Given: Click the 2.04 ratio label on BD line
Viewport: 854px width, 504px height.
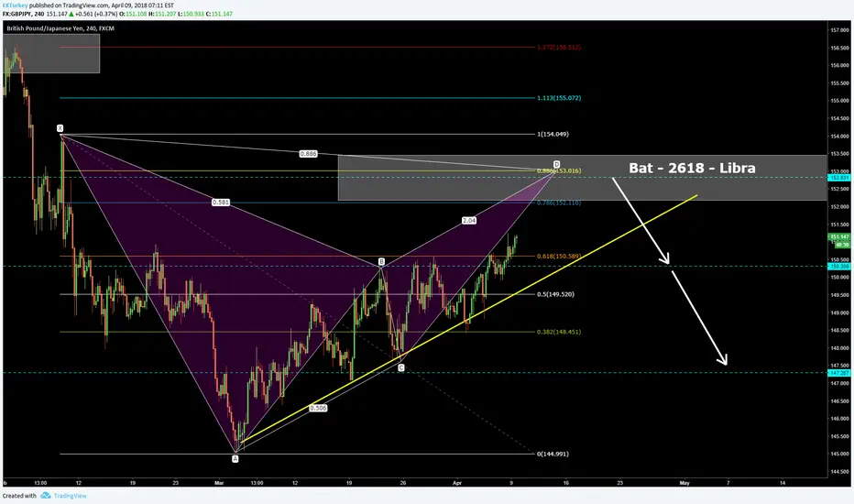Looking at the screenshot, I should (x=469, y=221).
